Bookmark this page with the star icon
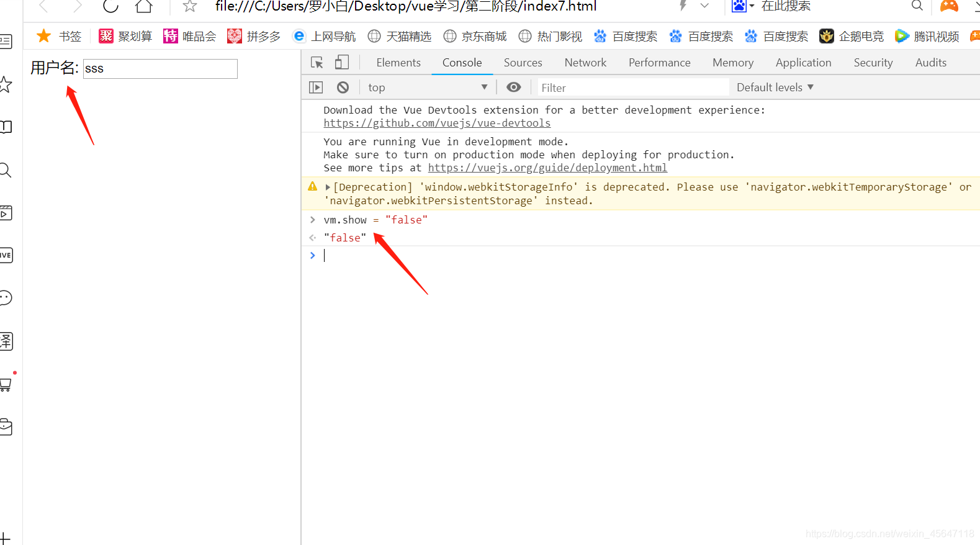Image resolution: width=980 pixels, height=545 pixels. (x=190, y=6)
